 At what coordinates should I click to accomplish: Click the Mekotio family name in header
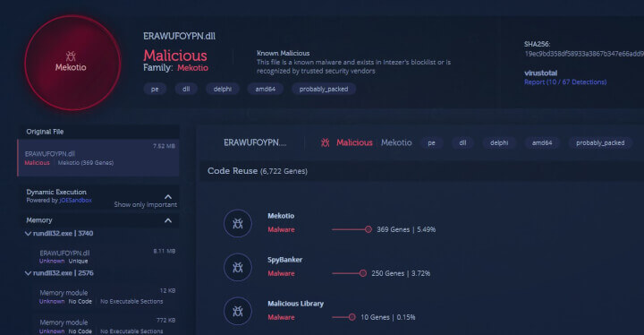click(192, 68)
